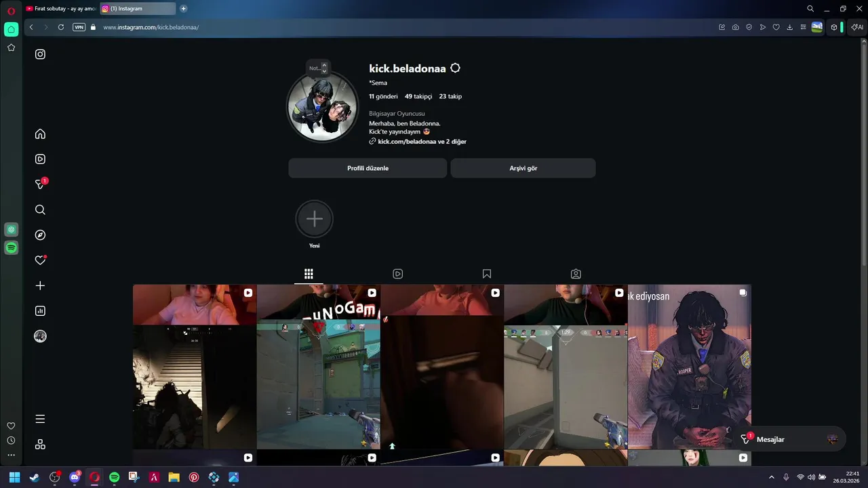Image resolution: width=868 pixels, height=488 pixels.
Task: Open the More hamburger menu in sidebar
Action: tap(40, 419)
